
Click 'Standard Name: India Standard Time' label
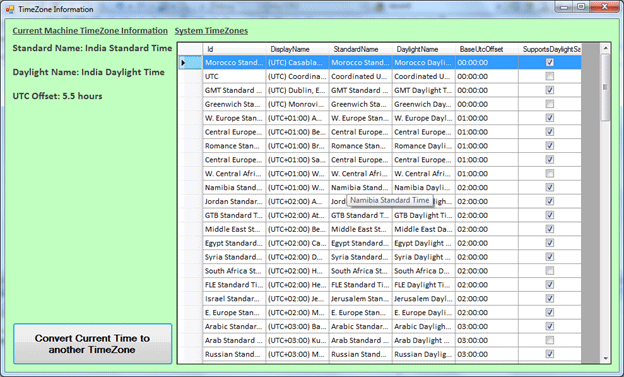92,48
